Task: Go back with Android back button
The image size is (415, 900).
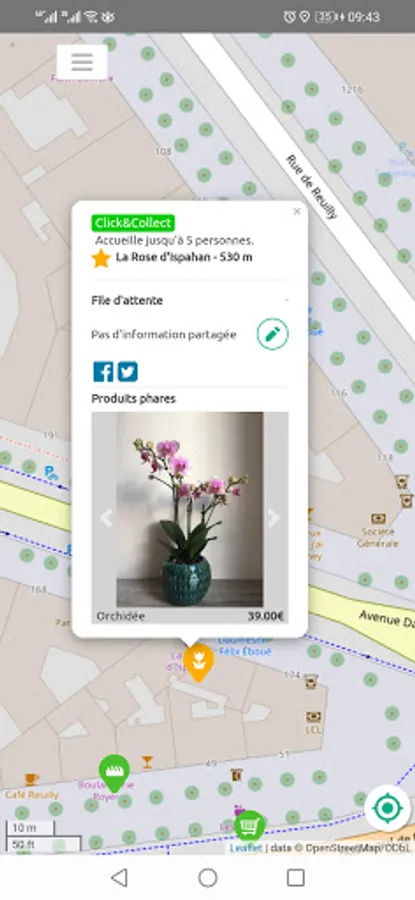Action: pyautogui.click(x=119, y=877)
